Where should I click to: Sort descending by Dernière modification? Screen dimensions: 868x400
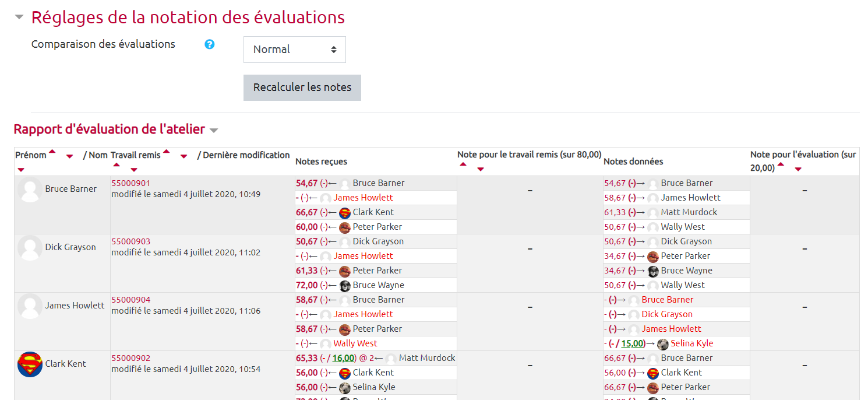pos(134,170)
